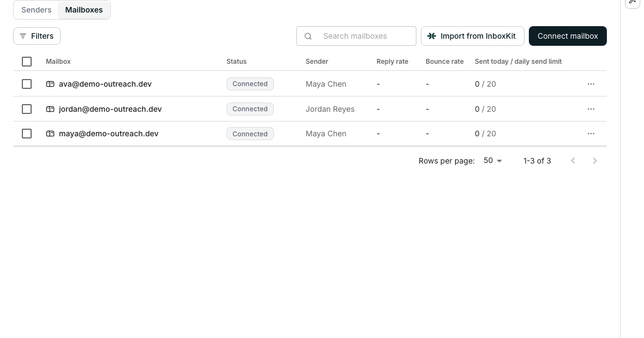Switch to the Senders tab

(x=36, y=10)
